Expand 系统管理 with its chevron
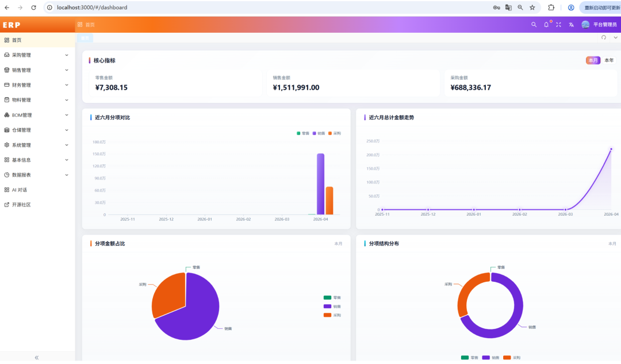This screenshot has width=621, height=364. 67,145
